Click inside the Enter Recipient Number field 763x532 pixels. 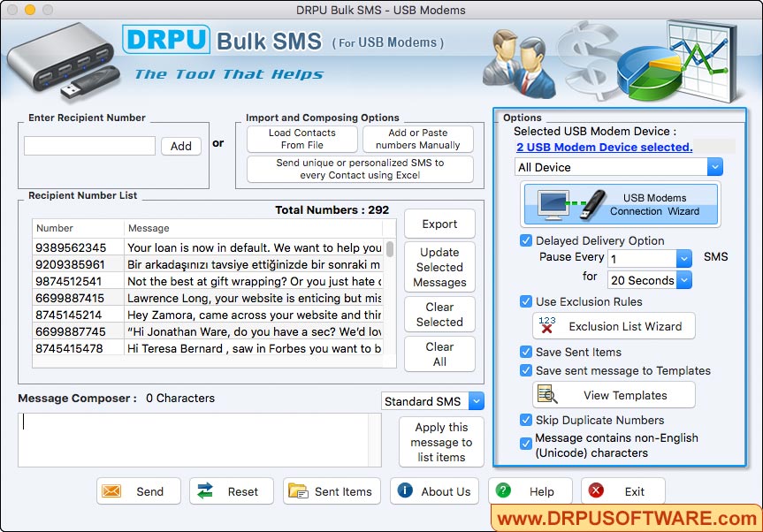(88, 145)
